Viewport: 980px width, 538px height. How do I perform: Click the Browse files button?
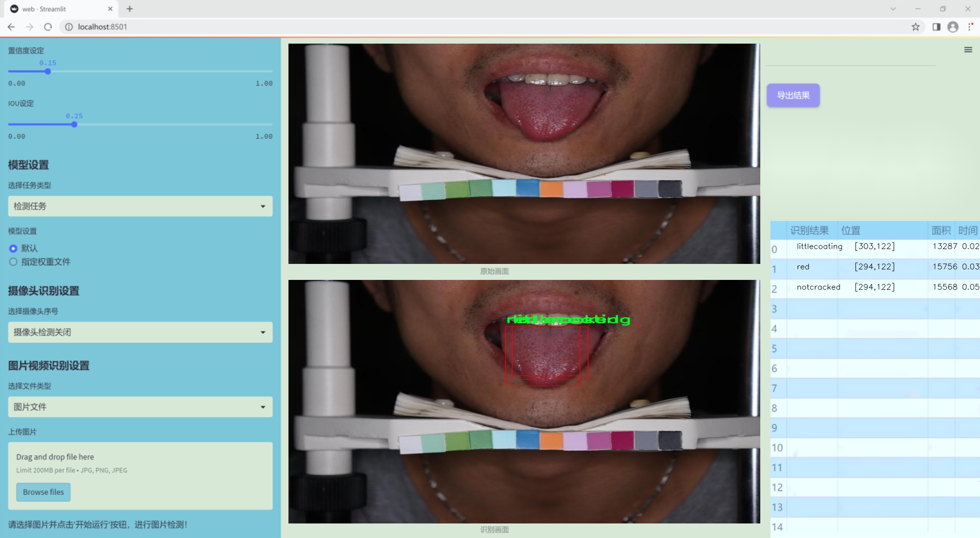tap(43, 492)
